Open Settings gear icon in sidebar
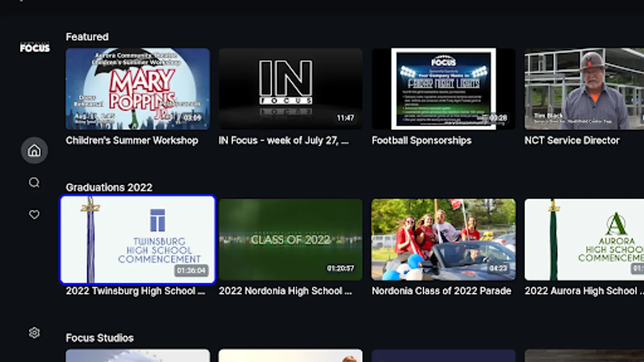The width and height of the screenshot is (644, 362). 34,333
